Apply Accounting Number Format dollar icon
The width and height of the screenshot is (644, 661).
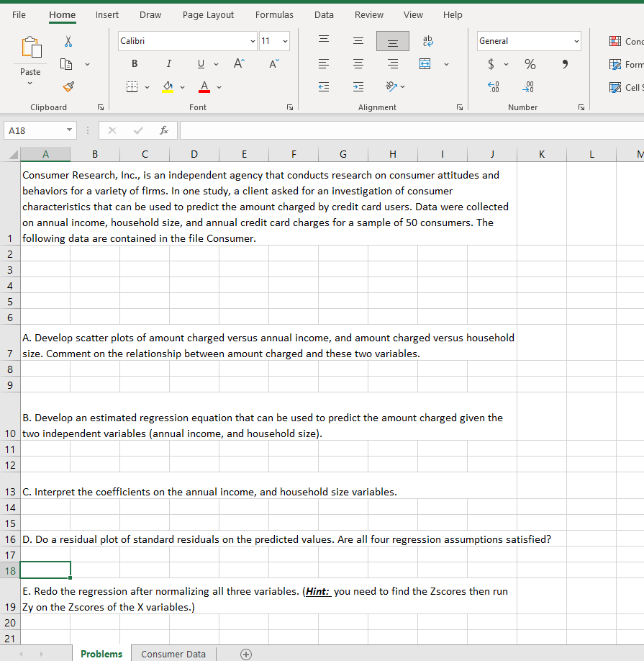point(491,64)
